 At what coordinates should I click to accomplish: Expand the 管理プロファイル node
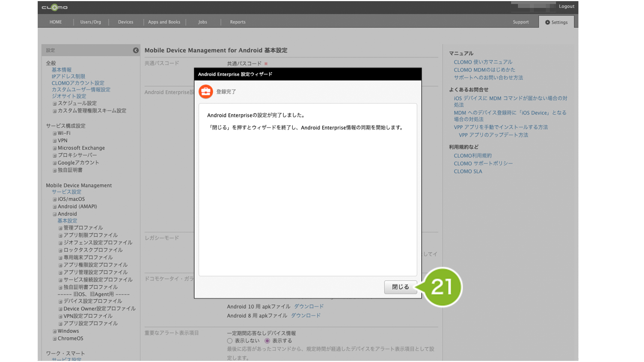(60, 228)
